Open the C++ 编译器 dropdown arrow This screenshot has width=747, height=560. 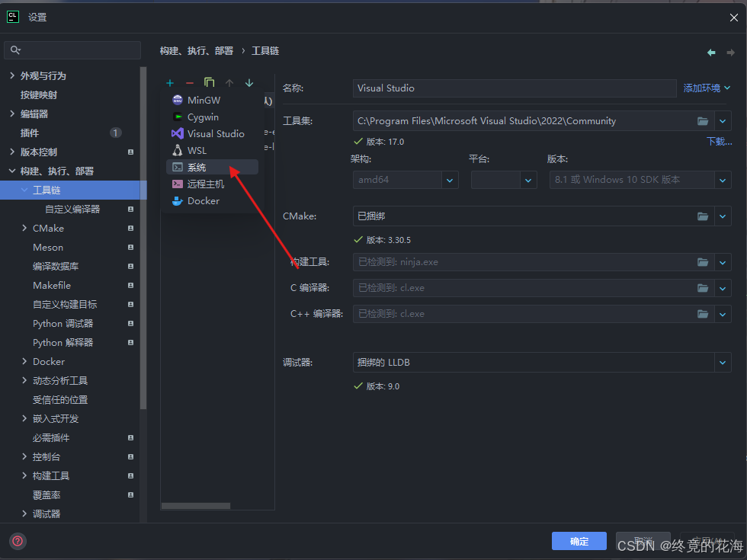point(723,314)
